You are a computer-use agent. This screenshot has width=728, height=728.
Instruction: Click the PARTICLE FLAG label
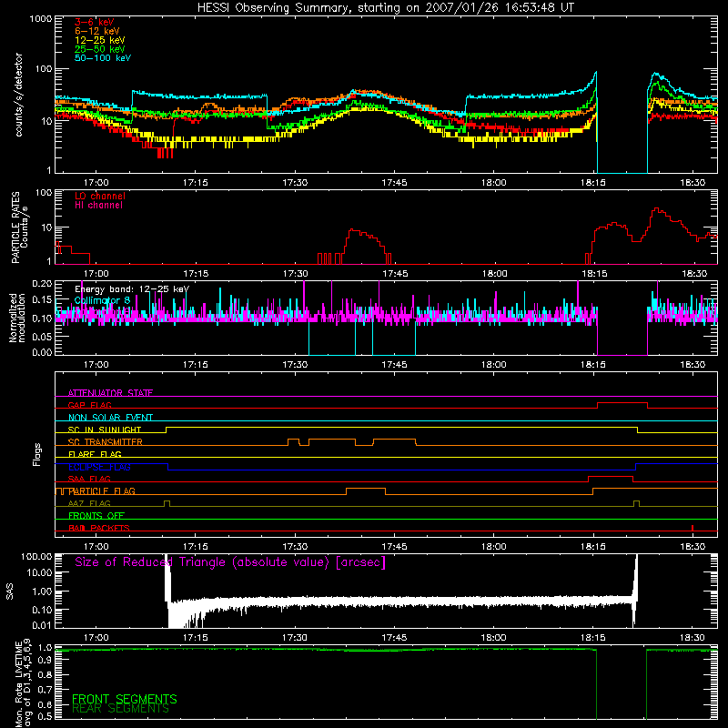point(102,490)
